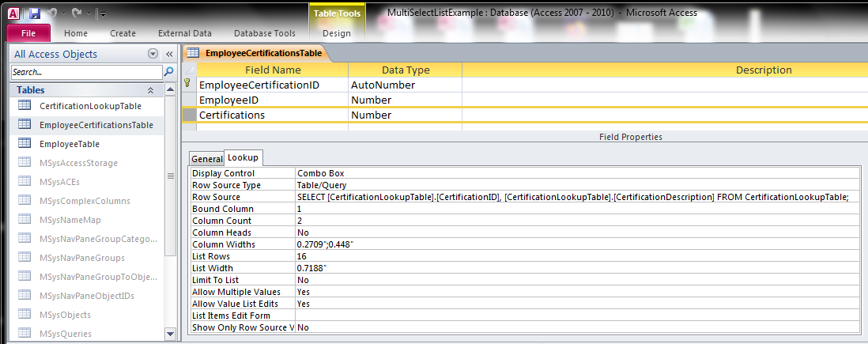Click the Column Heads No value
Image resolution: width=868 pixels, height=344 pixels.
[577, 232]
